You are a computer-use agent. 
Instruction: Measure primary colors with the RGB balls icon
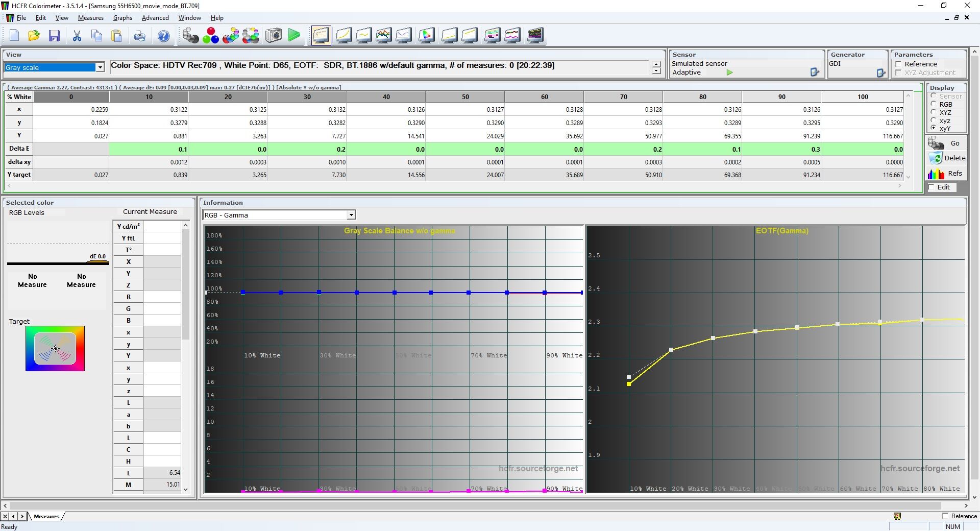pos(210,35)
